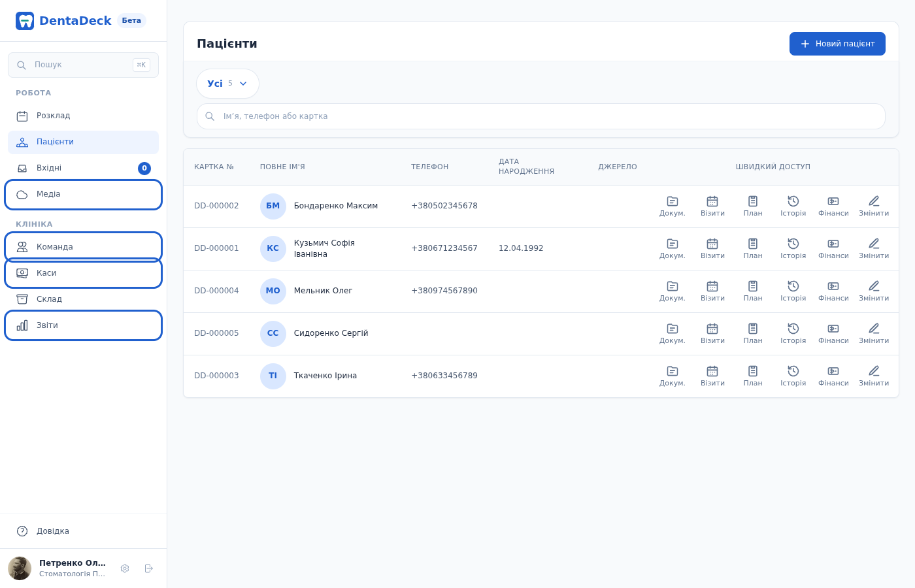Go to Вхідні in the sidebar
Screen dimensions: 915x588
coord(83,168)
